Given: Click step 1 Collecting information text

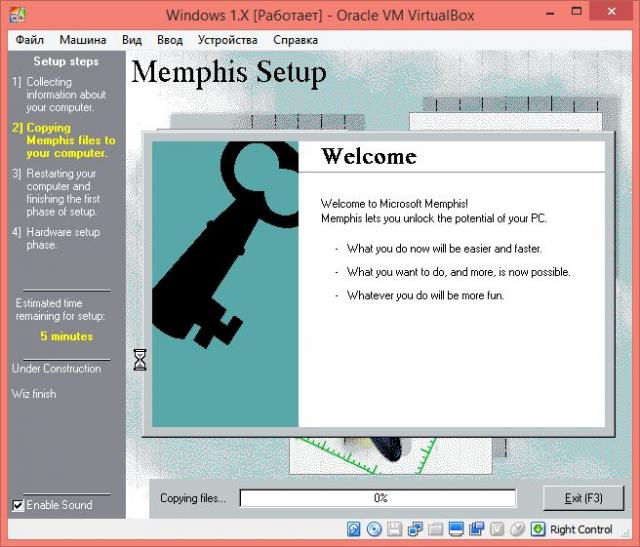Looking at the screenshot, I should point(59,94).
